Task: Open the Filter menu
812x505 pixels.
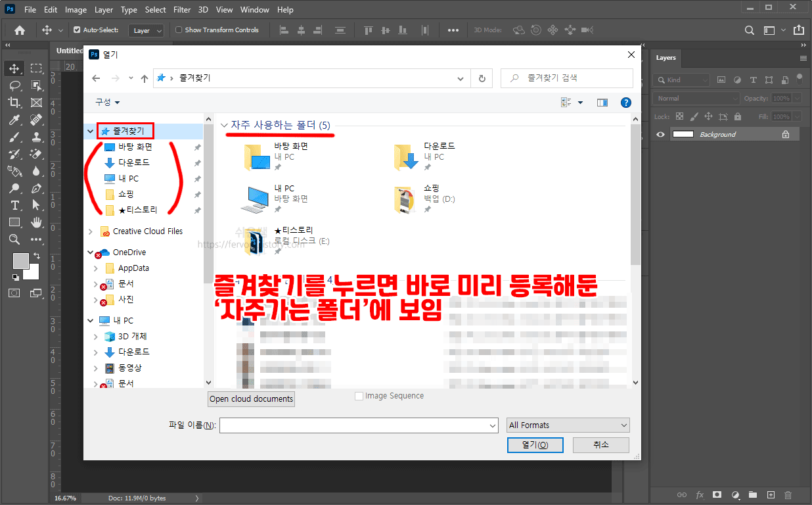Action: coord(182,10)
